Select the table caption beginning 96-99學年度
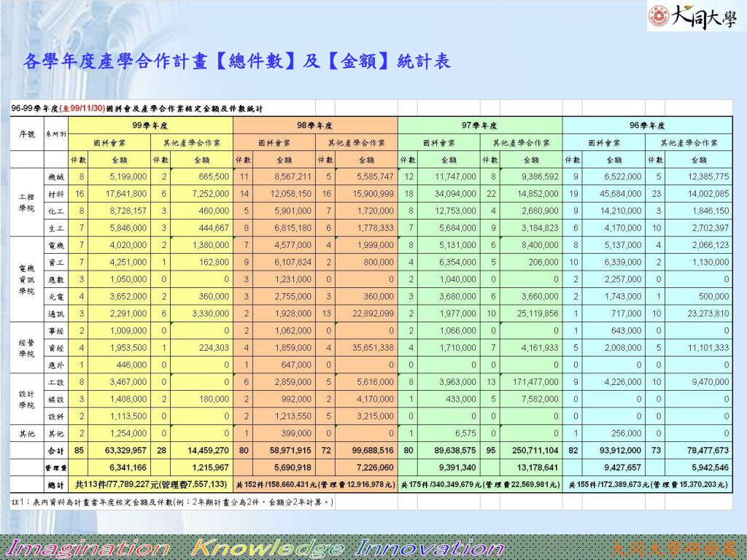The height and width of the screenshot is (560, 747). [136, 109]
